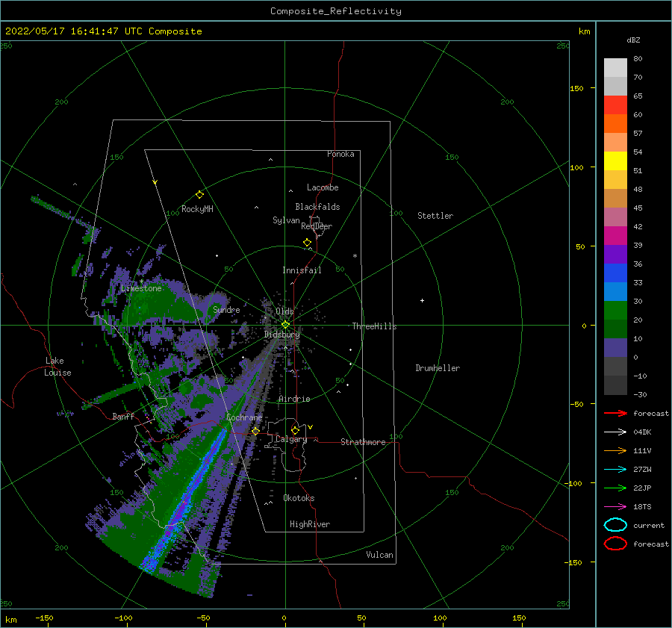Click the Cochrane label on map
The image size is (672, 628).
point(244,417)
